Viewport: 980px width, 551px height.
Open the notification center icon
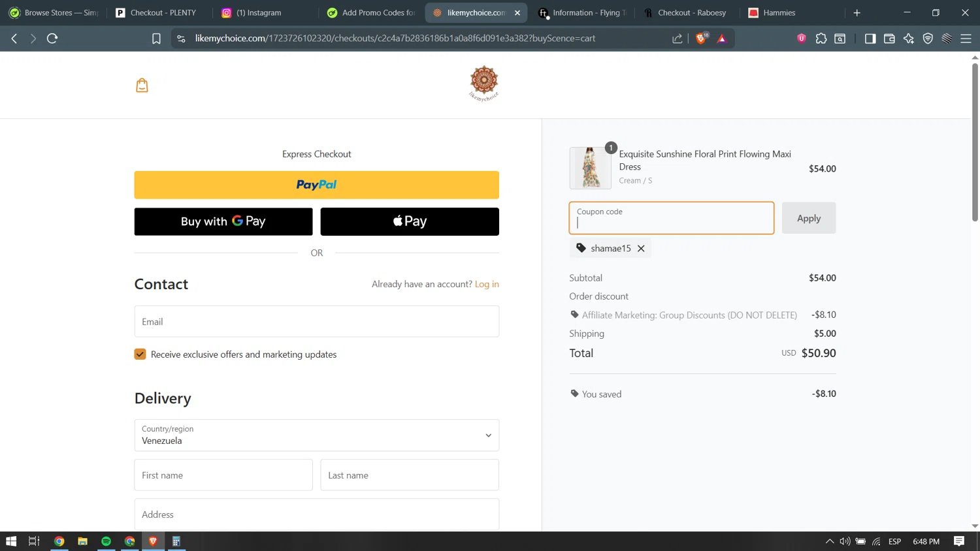tap(959, 541)
